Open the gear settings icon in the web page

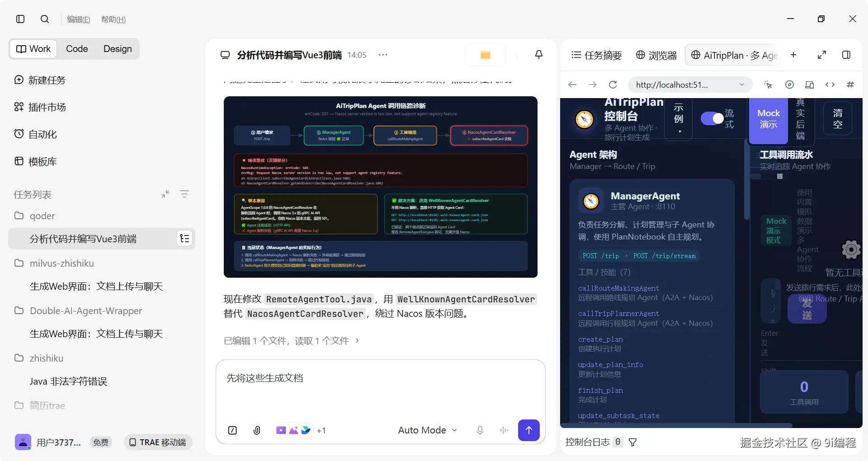coord(851,249)
